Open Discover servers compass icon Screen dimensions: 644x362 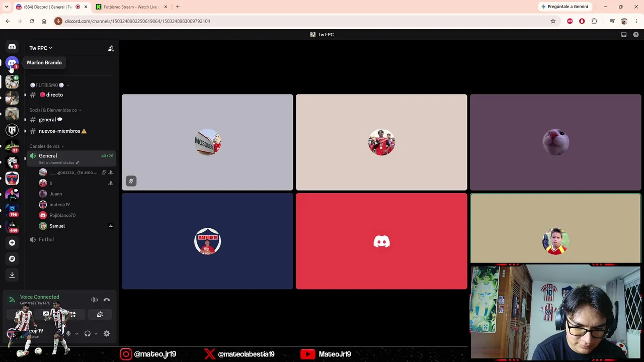[12, 259]
